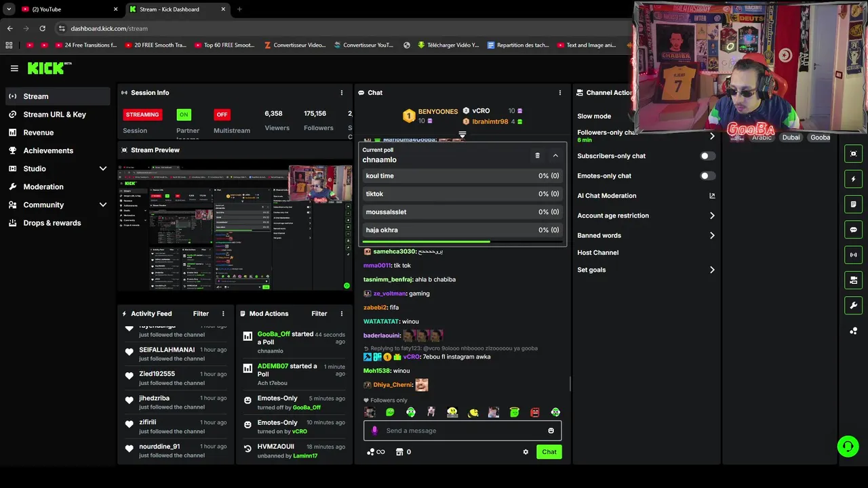868x488 pixels.
Task: Click the wrench tools icon in right rail
Action: (854, 306)
